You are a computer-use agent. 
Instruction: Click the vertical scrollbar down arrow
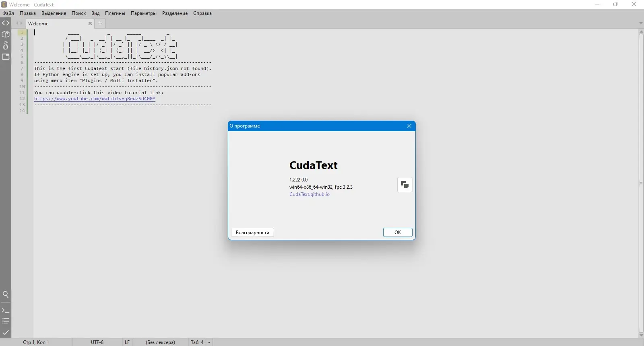pos(641,336)
